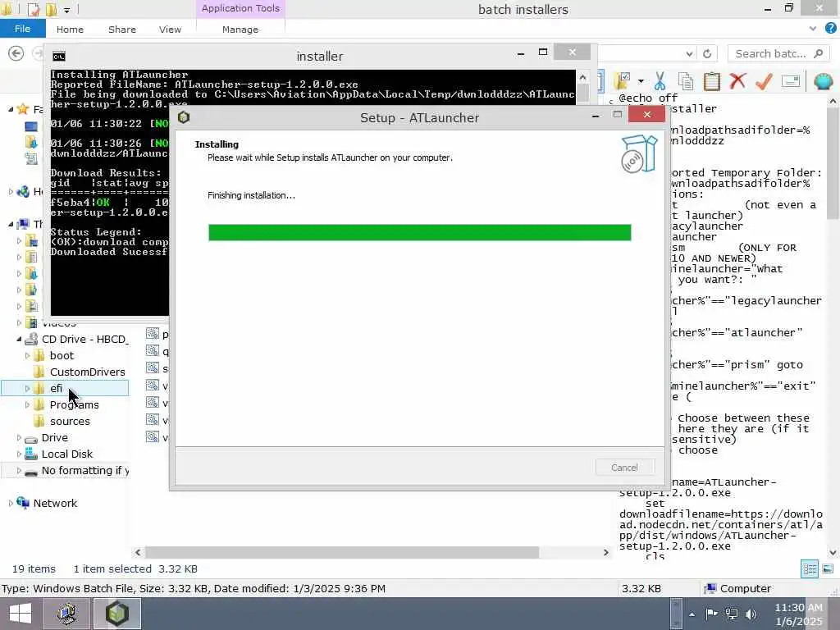Image resolution: width=840 pixels, height=630 pixels.
Task: Click the folder options icon with checkbox
Action: pos(623,81)
